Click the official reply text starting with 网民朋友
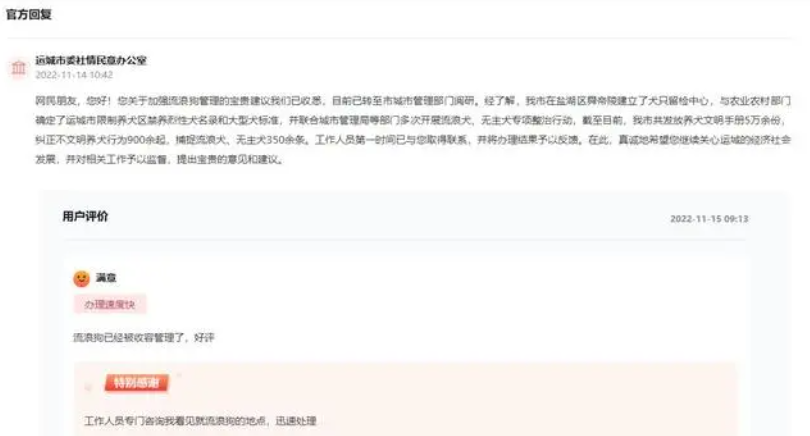This screenshot has height=436, width=810. tap(413, 130)
